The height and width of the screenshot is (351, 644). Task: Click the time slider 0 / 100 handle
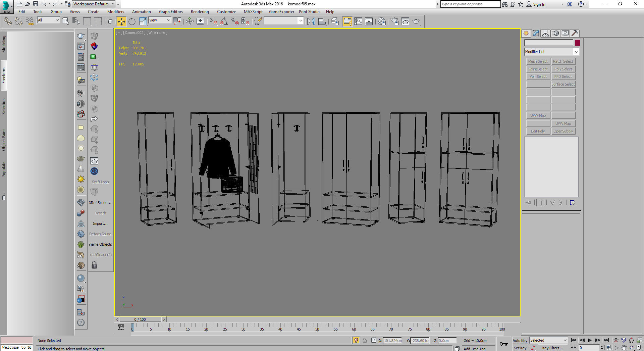pyautogui.click(x=140, y=319)
